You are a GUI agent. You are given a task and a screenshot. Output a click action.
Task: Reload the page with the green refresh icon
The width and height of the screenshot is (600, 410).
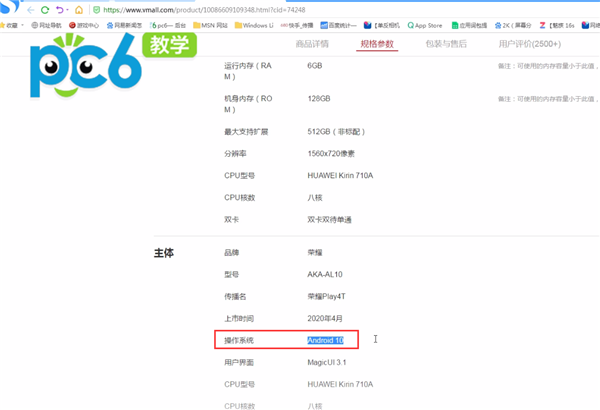point(45,10)
